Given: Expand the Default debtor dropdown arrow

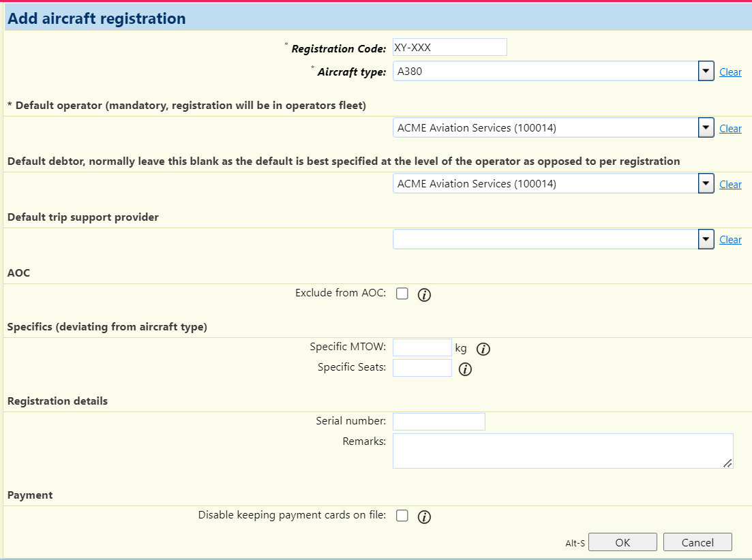Looking at the screenshot, I should [x=706, y=183].
